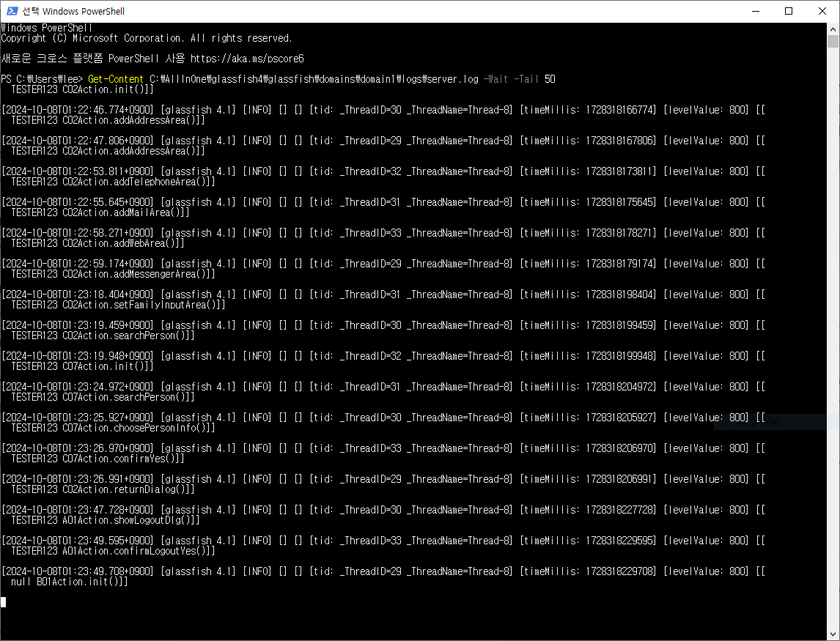Click the C02Action.init() log line
This screenshot has height=641, width=840.
point(82,89)
